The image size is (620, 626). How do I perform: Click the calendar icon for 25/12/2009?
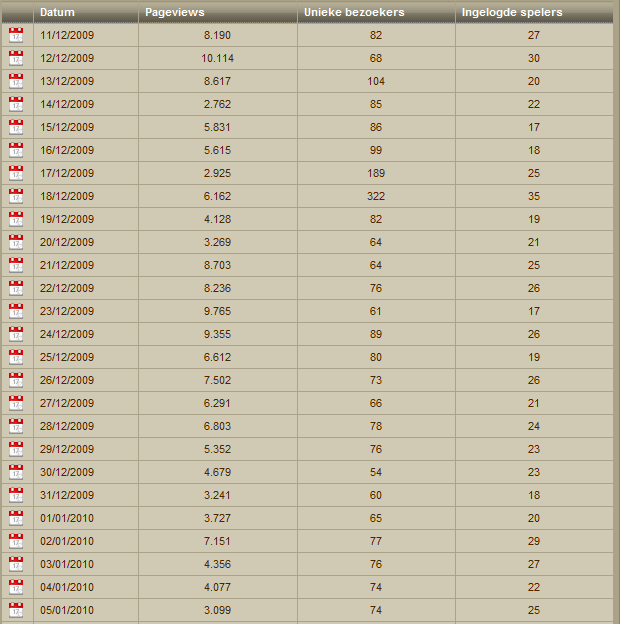click(16, 357)
